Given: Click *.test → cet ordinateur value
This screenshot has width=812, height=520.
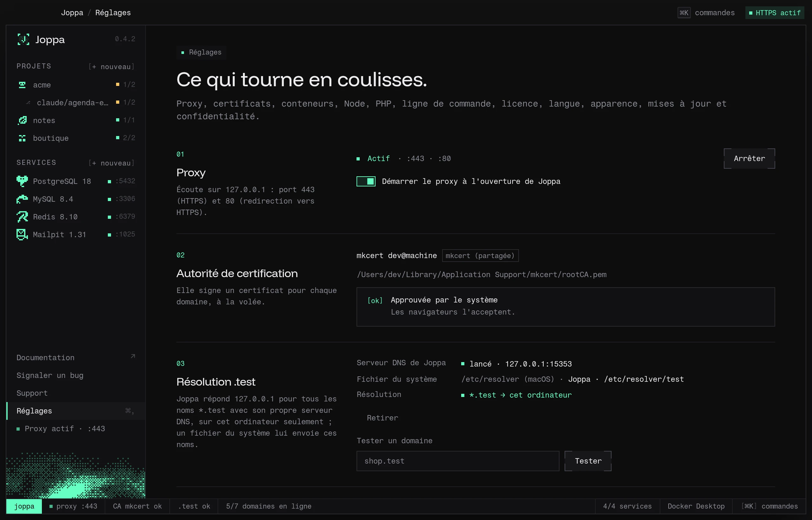Looking at the screenshot, I should coord(516,395).
